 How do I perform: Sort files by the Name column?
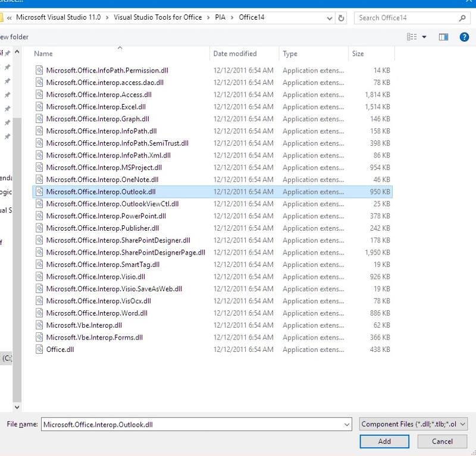click(x=119, y=54)
